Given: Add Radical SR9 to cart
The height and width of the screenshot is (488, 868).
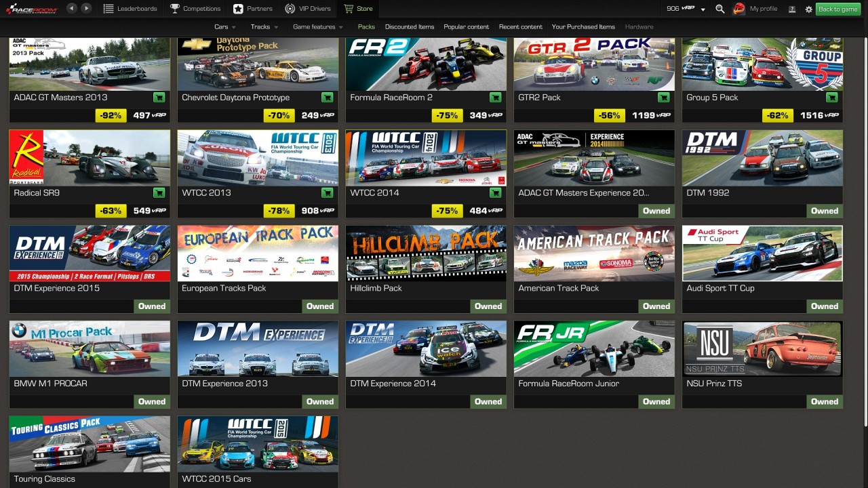Looking at the screenshot, I should click(x=159, y=192).
